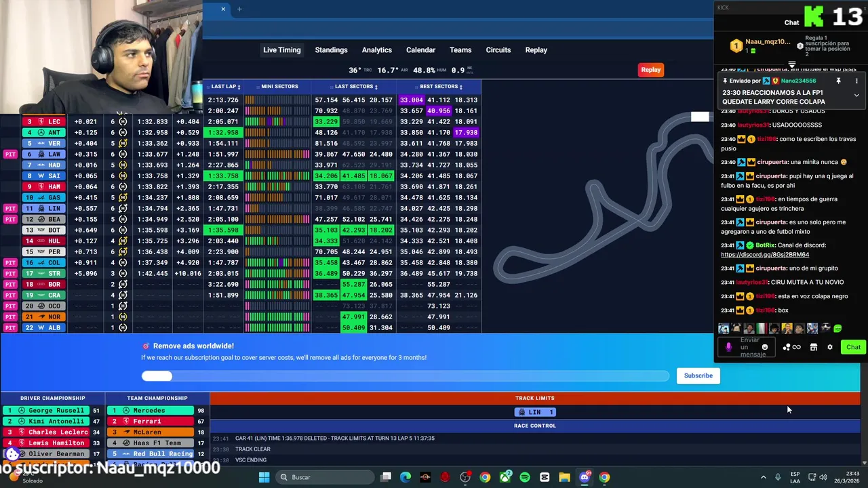
Task: Open Spotify from the taskbar
Action: [x=525, y=477]
